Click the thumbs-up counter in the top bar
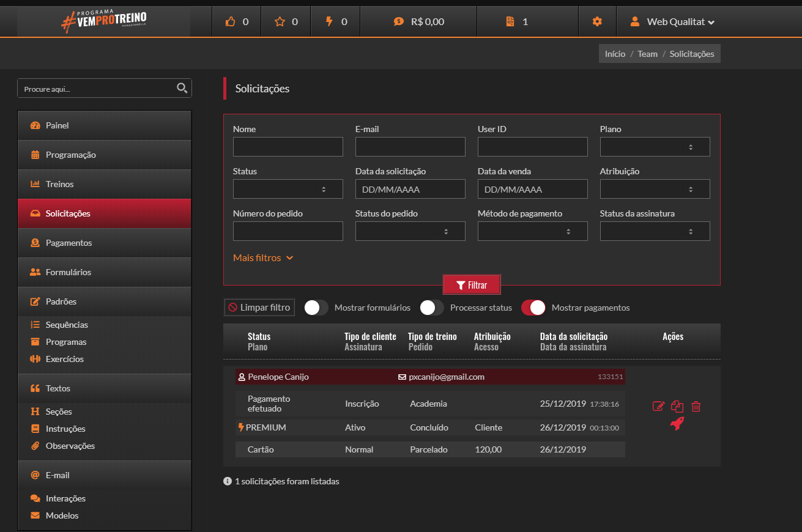 (236, 21)
